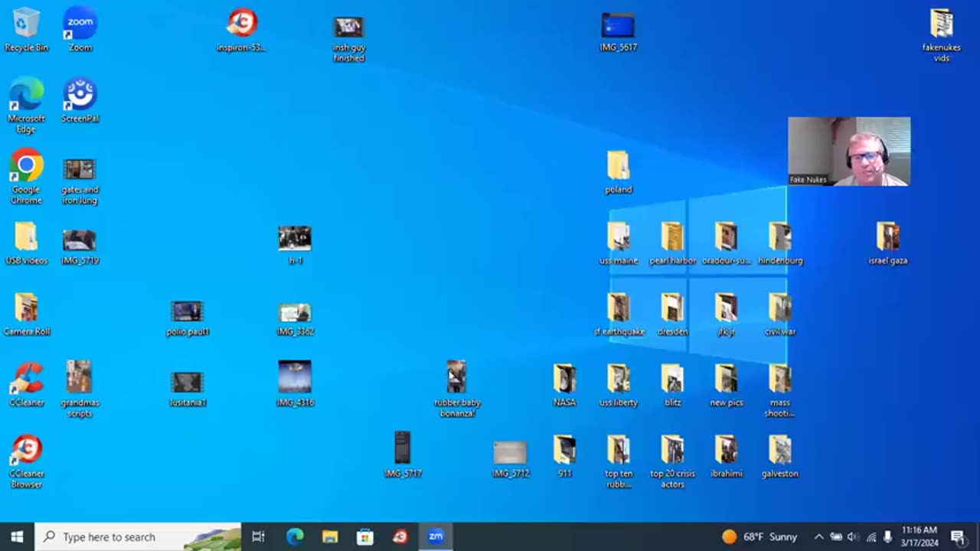Select the 'civil war' folder

tap(780, 315)
